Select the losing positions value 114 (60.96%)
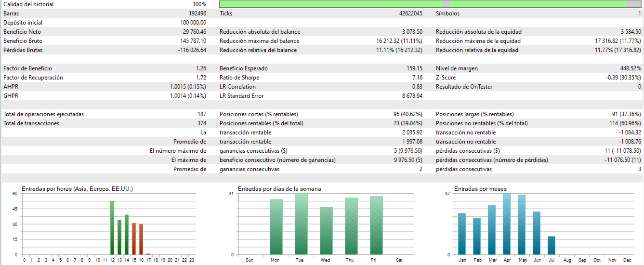This screenshot has width=644, height=265. tap(625, 123)
